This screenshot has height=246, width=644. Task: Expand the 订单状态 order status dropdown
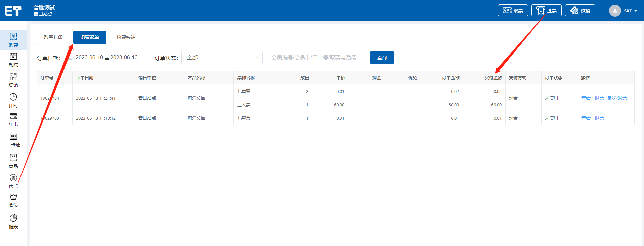pyautogui.click(x=222, y=58)
